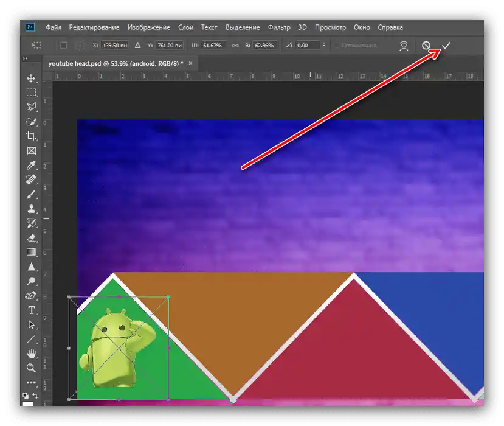Open the Фильтр menu
The image size is (504, 426).
tap(279, 27)
